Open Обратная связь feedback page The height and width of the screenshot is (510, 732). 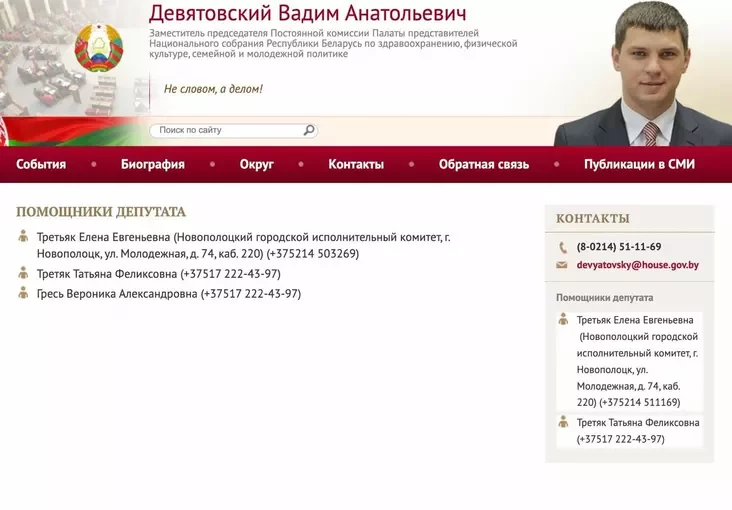click(484, 165)
